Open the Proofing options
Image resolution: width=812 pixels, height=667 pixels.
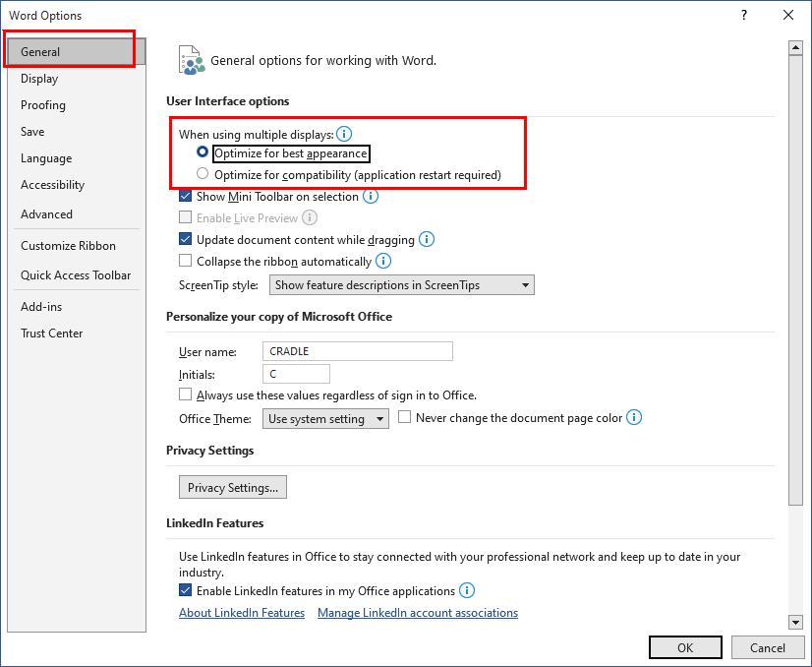coord(77,105)
